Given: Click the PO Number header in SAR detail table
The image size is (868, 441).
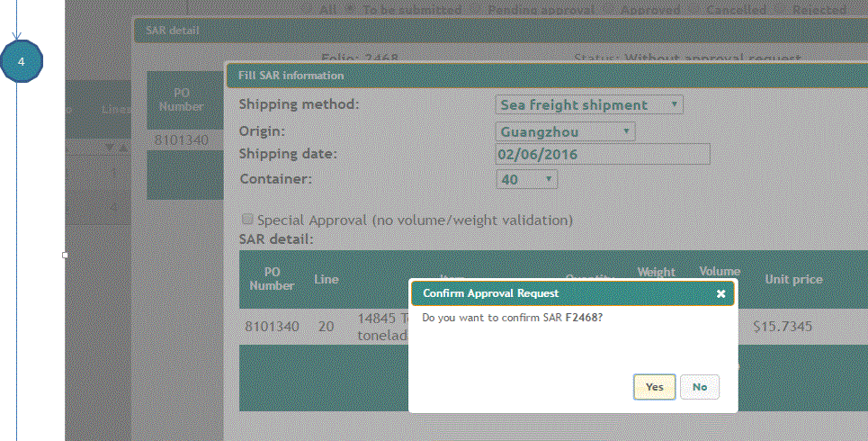Looking at the screenshot, I should click(x=272, y=279).
